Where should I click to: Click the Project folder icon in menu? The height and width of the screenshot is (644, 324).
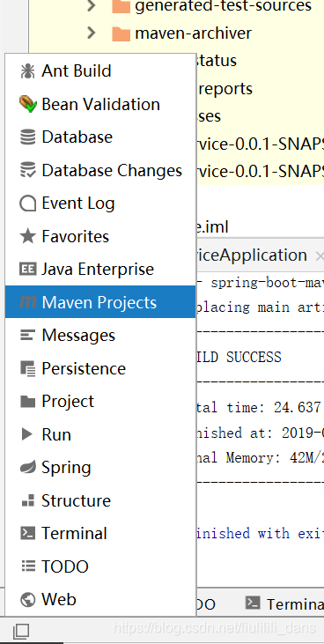coord(27,401)
